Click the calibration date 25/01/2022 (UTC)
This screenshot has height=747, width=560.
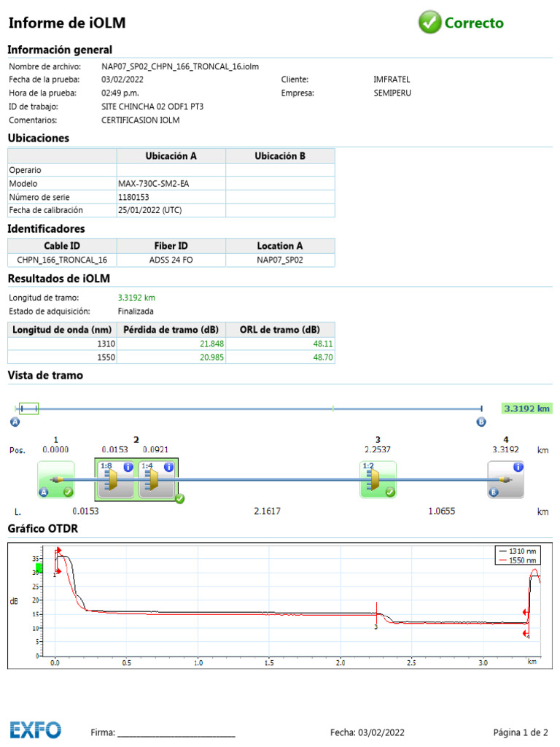[150, 210]
